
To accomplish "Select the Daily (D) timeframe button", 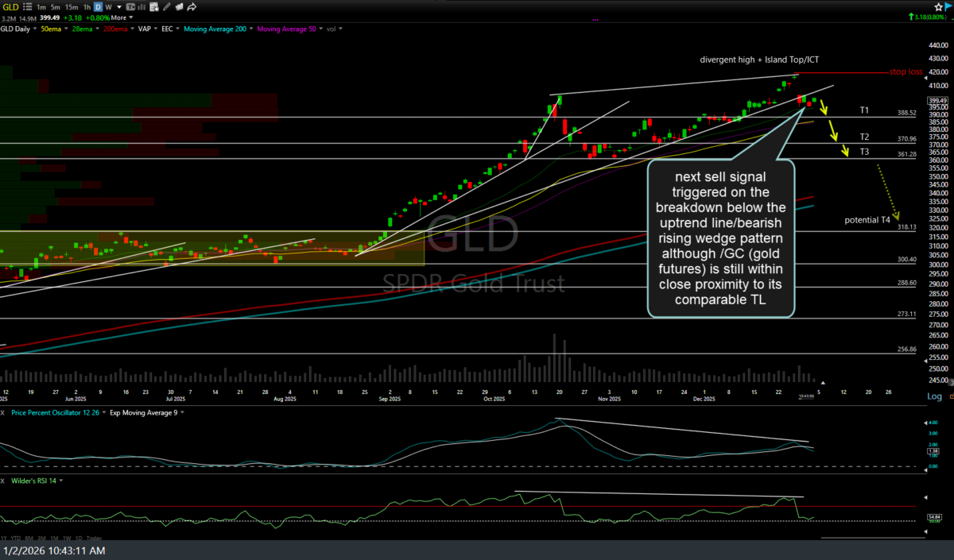I will 98,7.
